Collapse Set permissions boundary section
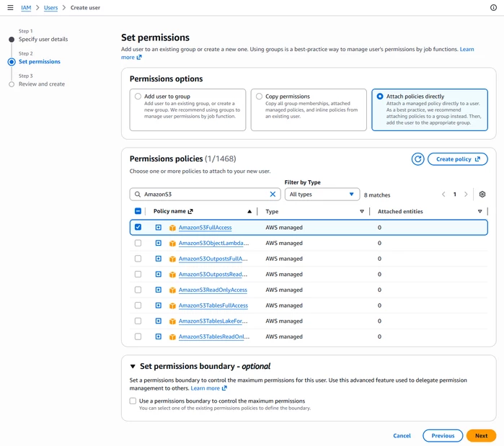The height and width of the screenshot is (446, 504). [133, 366]
